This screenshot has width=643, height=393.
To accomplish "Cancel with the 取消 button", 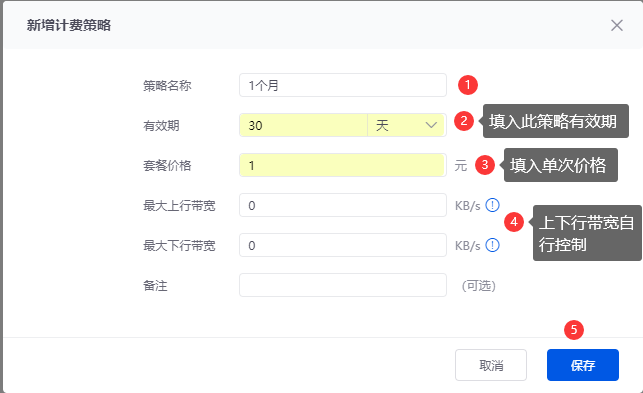I will coord(491,365).
